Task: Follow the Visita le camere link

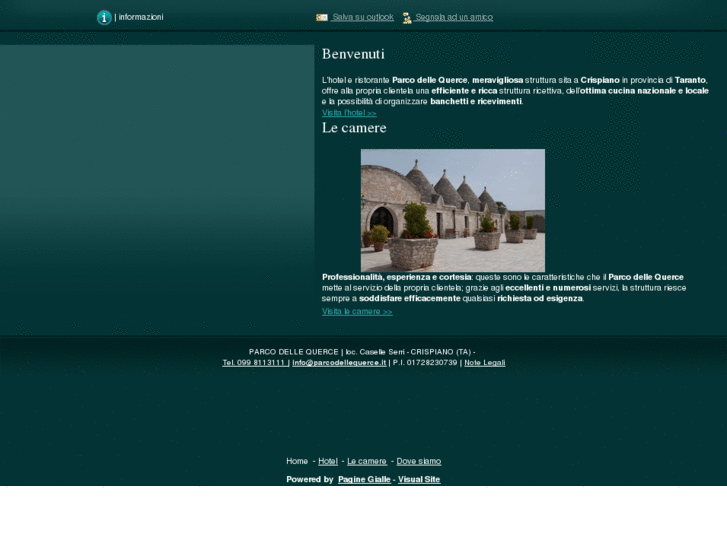Action: click(x=357, y=311)
